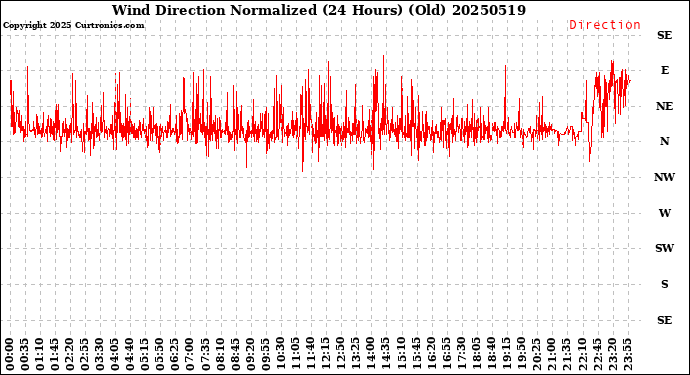Click the 12:50 time label
Screen dimensions: 690x375
(x=340, y=355)
